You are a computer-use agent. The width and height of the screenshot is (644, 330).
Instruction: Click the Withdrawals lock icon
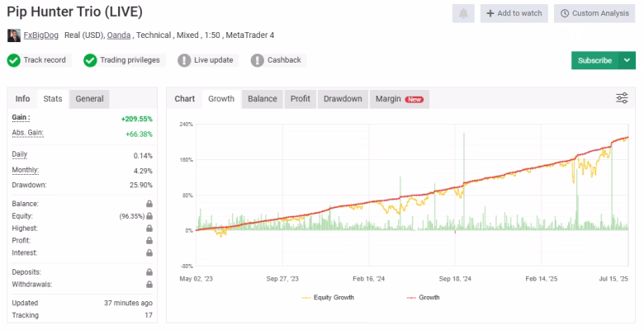pyautogui.click(x=149, y=285)
